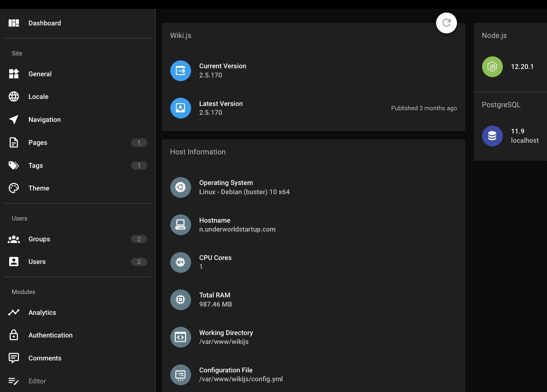Image resolution: width=547 pixels, height=392 pixels.
Task: Click the Configuration File icon
Action: pos(181,375)
